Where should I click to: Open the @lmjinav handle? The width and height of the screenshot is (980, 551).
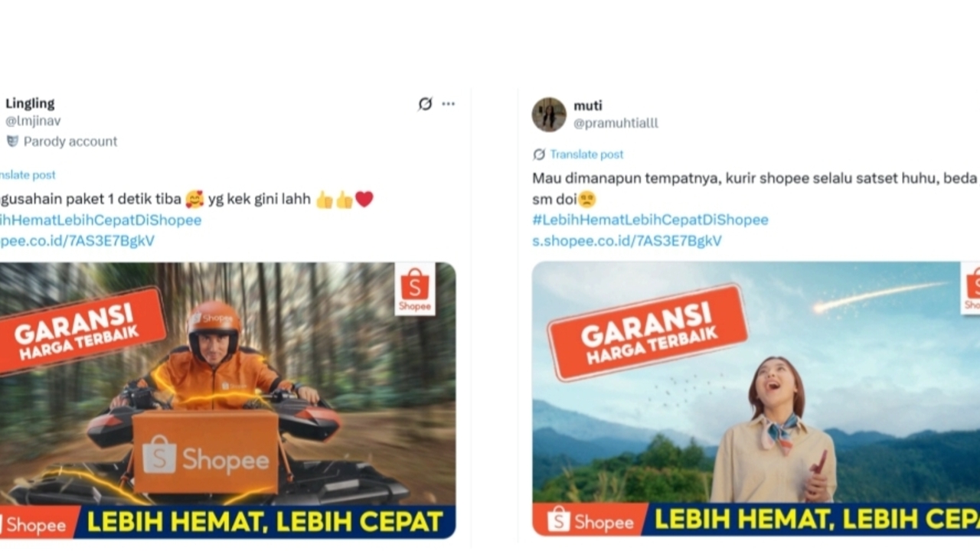coord(33,121)
